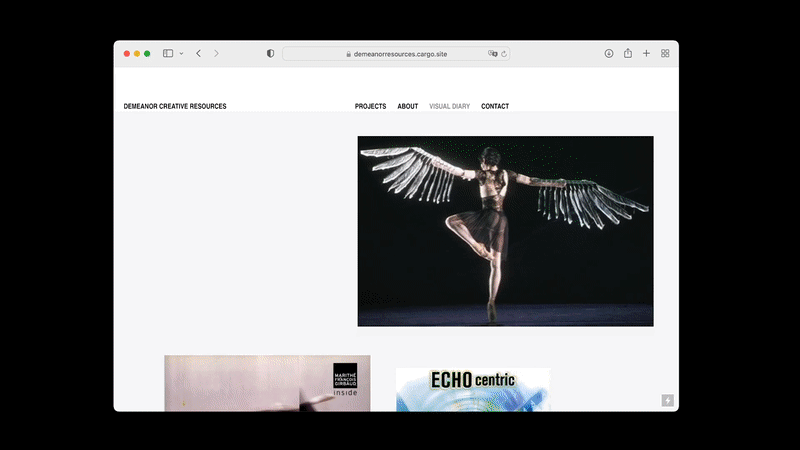Click the forward navigation arrow
Image resolution: width=800 pixels, height=450 pixels.
[x=216, y=54]
